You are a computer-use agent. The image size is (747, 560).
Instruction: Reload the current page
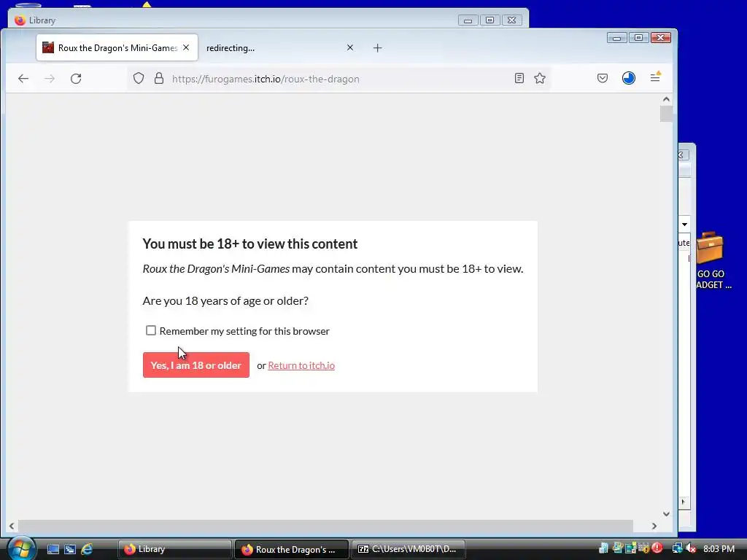pyautogui.click(x=76, y=79)
